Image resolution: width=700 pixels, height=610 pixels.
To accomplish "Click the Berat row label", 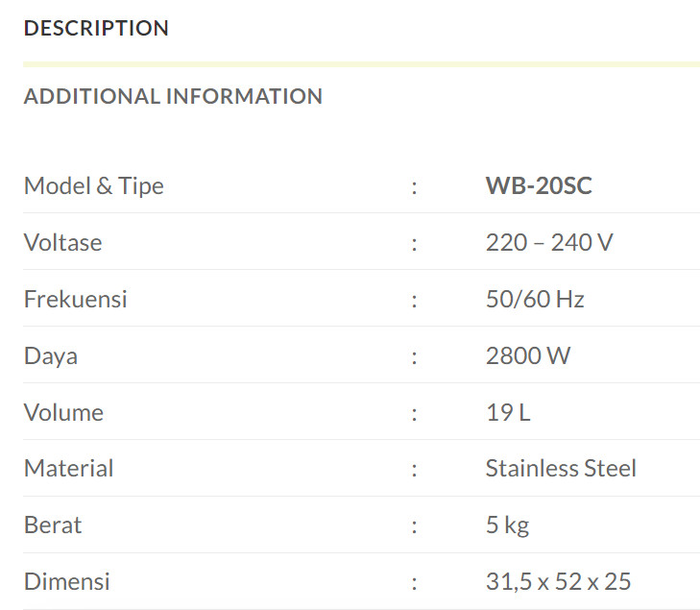I will (x=53, y=525).
